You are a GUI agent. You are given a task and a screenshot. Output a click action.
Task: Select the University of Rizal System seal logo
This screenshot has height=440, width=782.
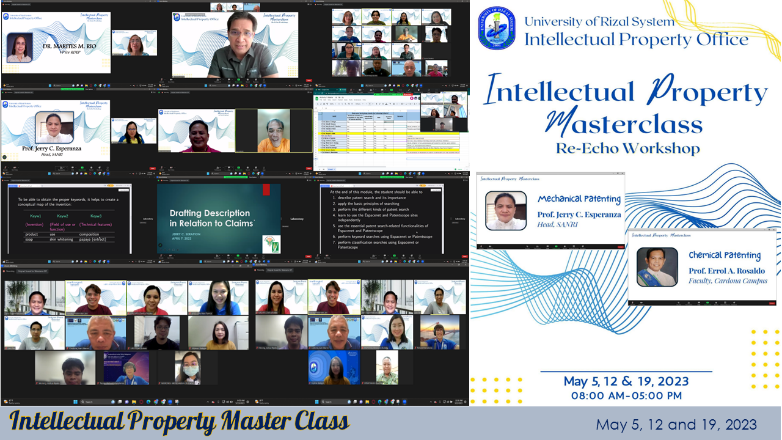click(x=496, y=28)
